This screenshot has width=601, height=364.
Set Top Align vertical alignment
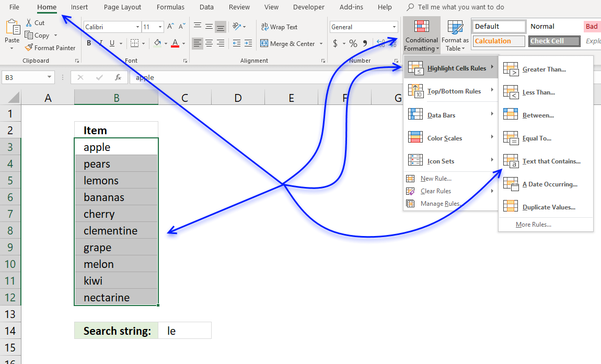coord(198,27)
